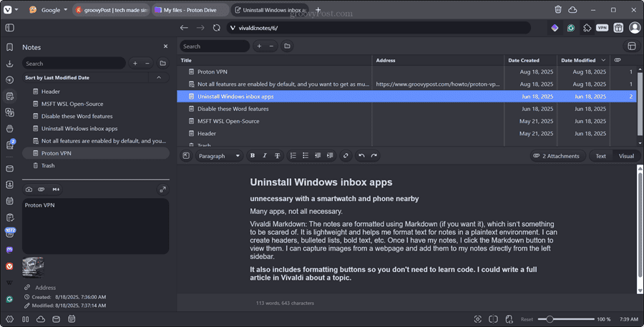The image size is (644, 327).
Task: Open Settings gear icon in status bar
Action: pos(10,319)
